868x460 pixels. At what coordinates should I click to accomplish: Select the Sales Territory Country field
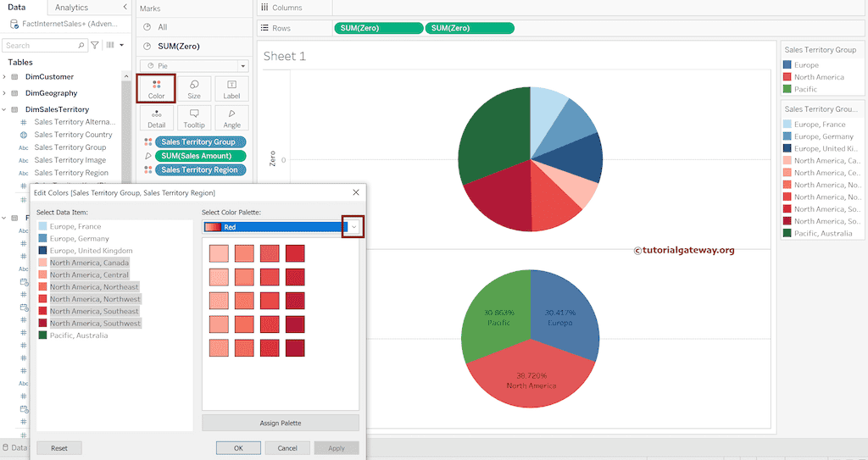(x=73, y=135)
